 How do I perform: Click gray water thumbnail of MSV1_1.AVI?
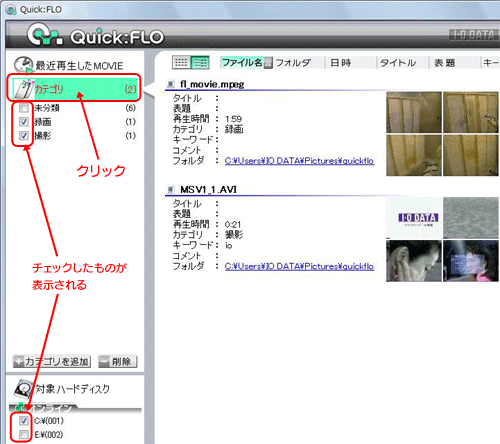(x=471, y=218)
